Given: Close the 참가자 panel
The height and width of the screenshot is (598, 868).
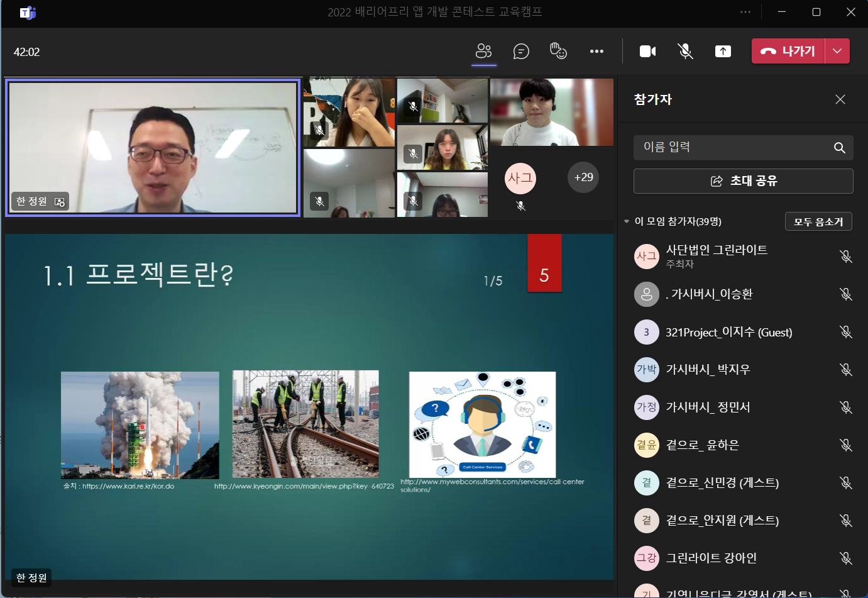Looking at the screenshot, I should pyautogui.click(x=840, y=99).
